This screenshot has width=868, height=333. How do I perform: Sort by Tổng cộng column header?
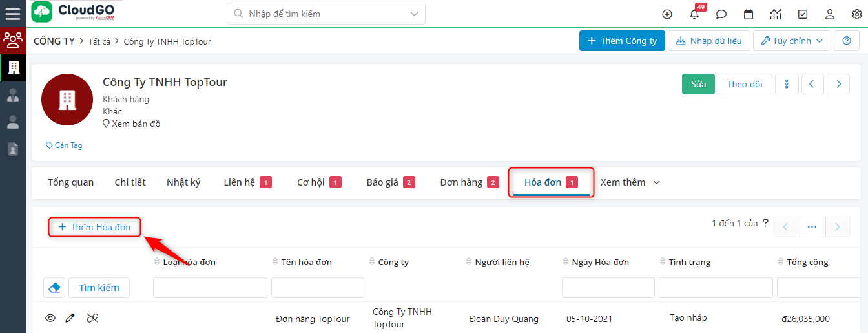point(807,262)
